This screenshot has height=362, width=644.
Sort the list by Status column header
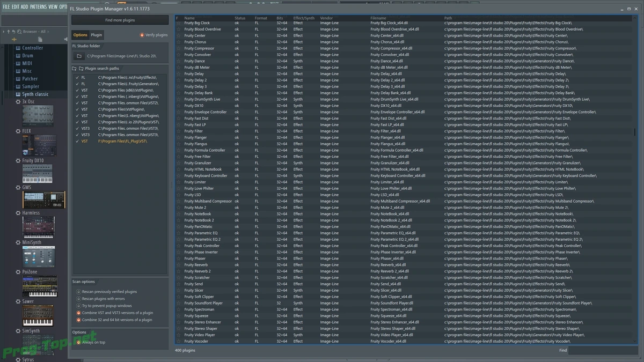(x=240, y=18)
